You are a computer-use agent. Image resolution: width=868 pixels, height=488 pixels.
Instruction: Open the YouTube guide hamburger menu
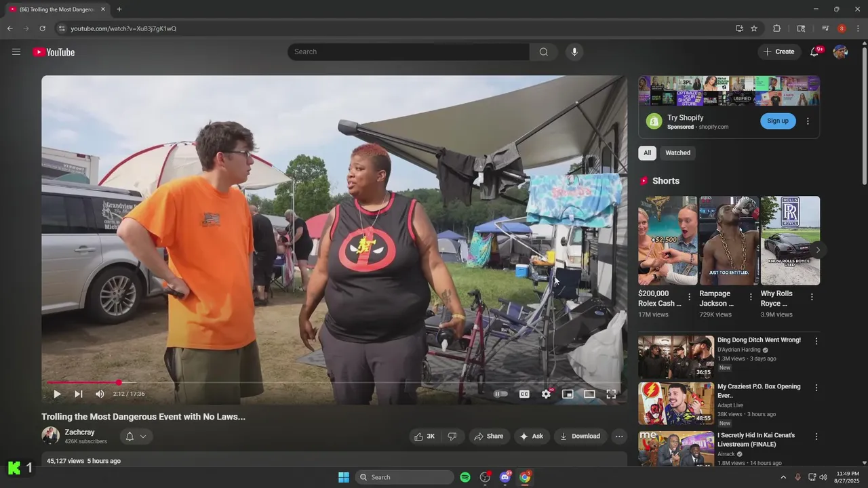(x=16, y=52)
